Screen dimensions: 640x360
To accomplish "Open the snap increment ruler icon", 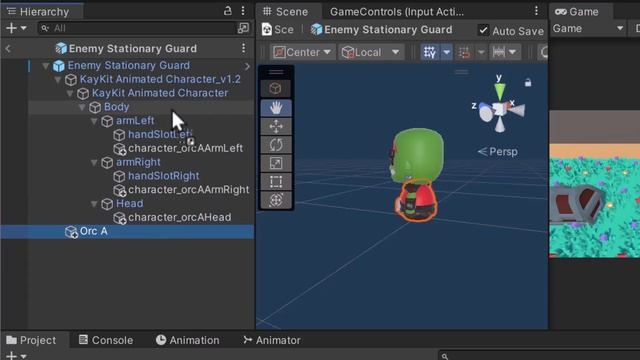I will coord(499,52).
